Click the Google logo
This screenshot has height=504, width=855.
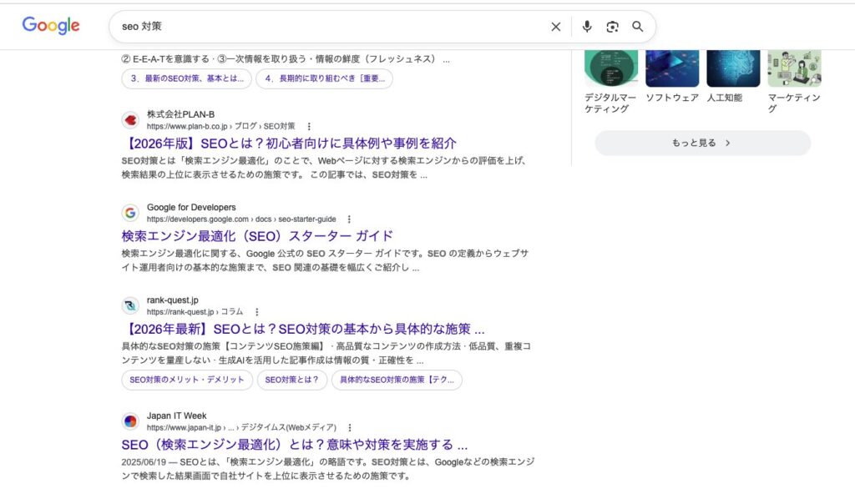[51, 26]
